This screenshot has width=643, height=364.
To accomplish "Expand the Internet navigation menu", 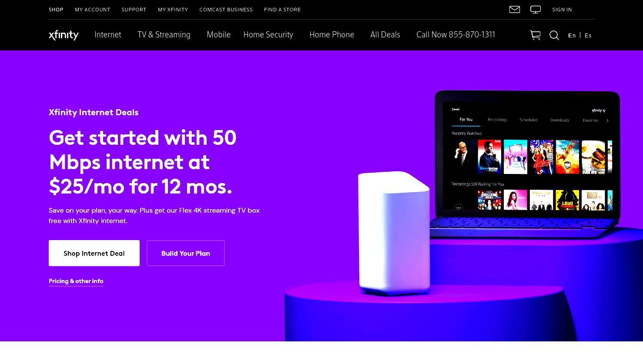I will click(108, 35).
